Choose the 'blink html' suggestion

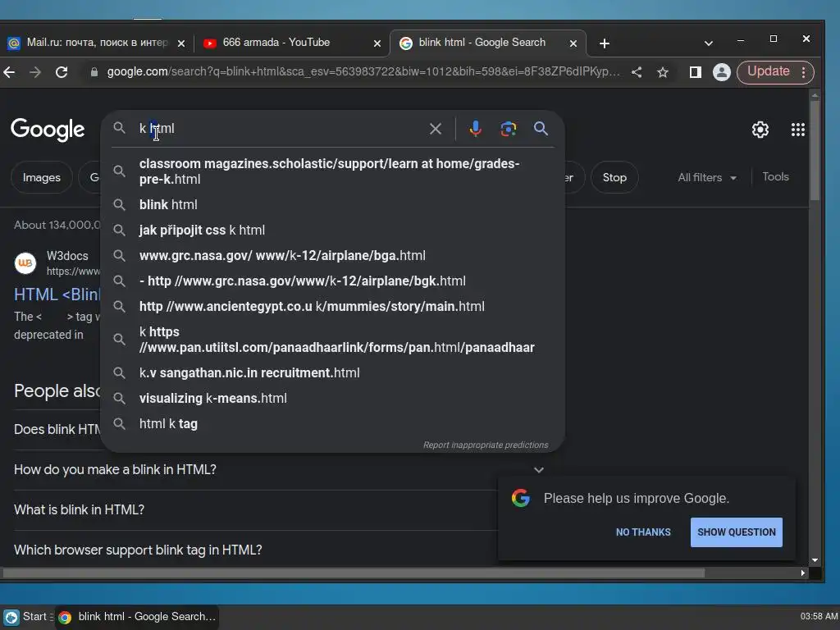(x=332, y=204)
